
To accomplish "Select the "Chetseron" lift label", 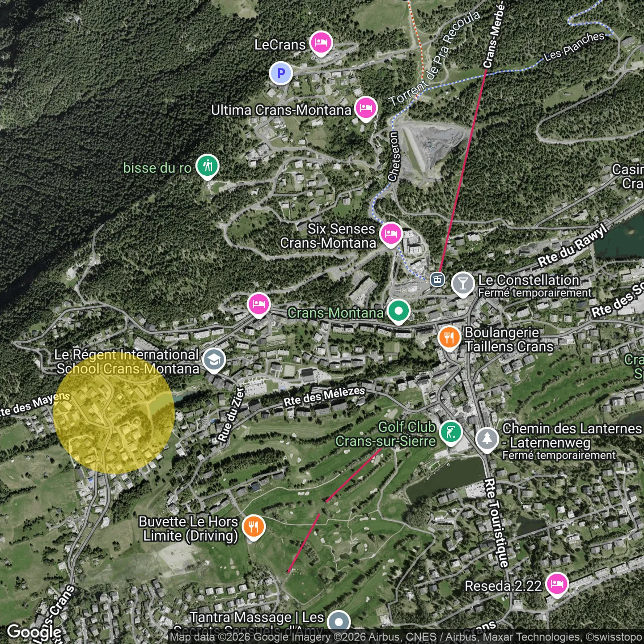I will 393,157.
